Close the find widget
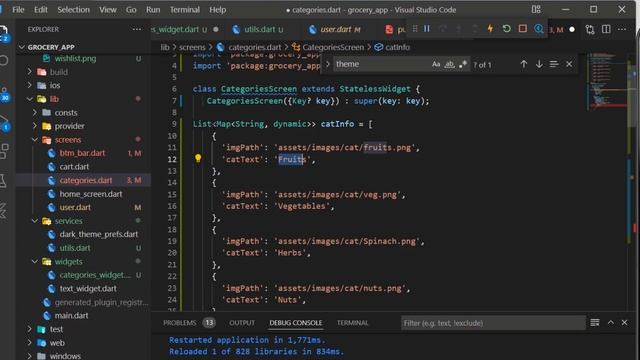Screen dimensions: 640x360 point(569,64)
